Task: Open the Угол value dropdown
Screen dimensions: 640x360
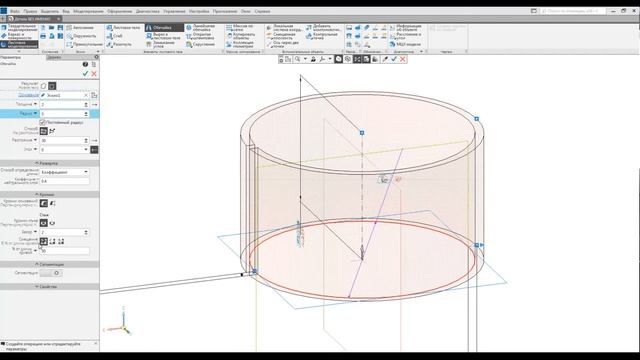Action: pyautogui.click(x=86, y=149)
